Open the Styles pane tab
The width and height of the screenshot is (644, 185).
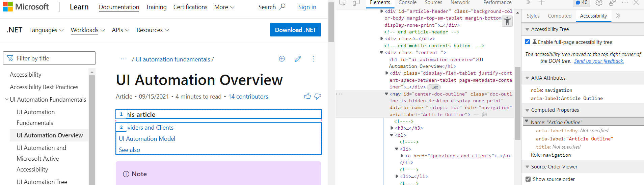click(x=533, y=16)
